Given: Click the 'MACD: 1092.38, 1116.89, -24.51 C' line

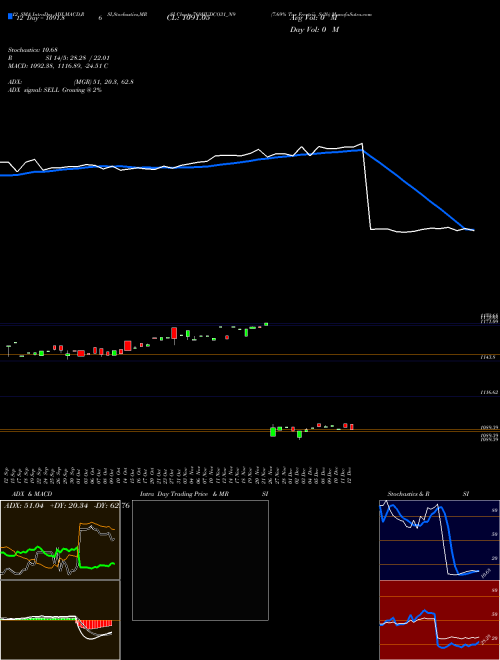Looking at the screenshot, I should (x=59, y=66).
